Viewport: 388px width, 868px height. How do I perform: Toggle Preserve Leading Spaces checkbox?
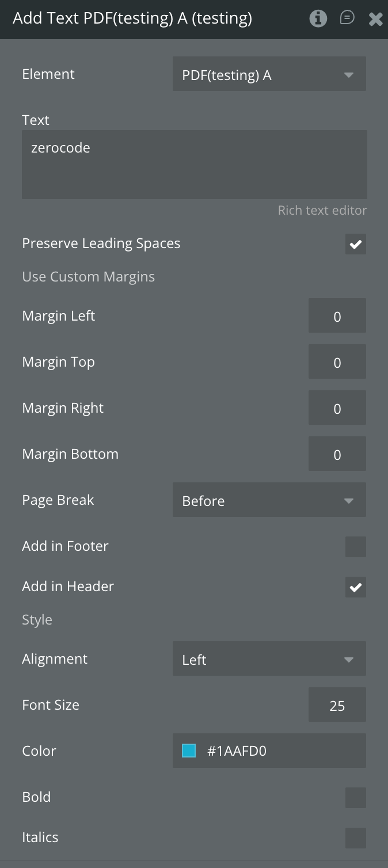pyautogui.click(x=355, y=244)
